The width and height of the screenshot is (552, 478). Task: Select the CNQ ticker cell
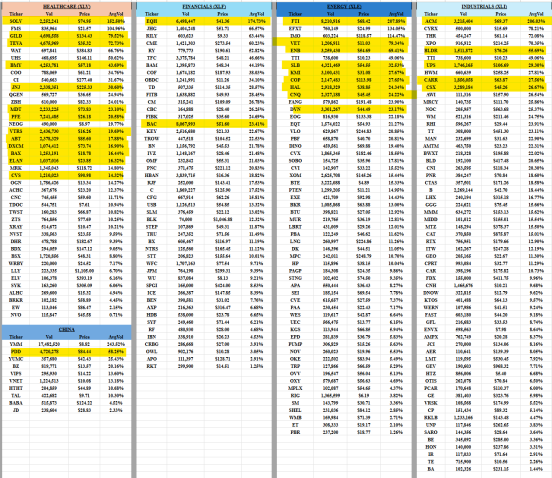coord(295,95)
